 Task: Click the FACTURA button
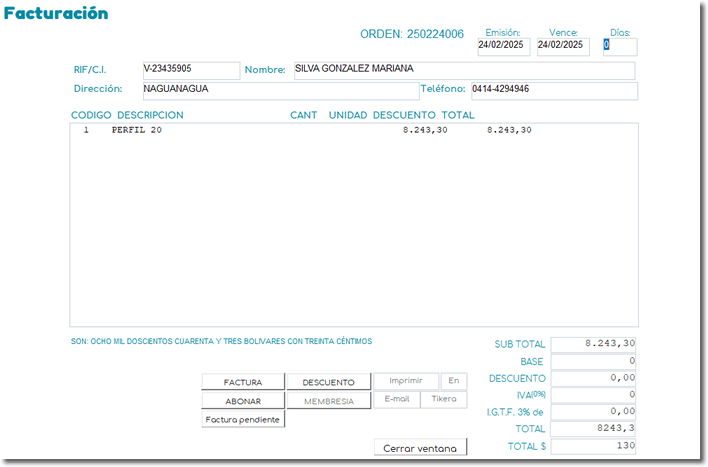click(243, 382)
